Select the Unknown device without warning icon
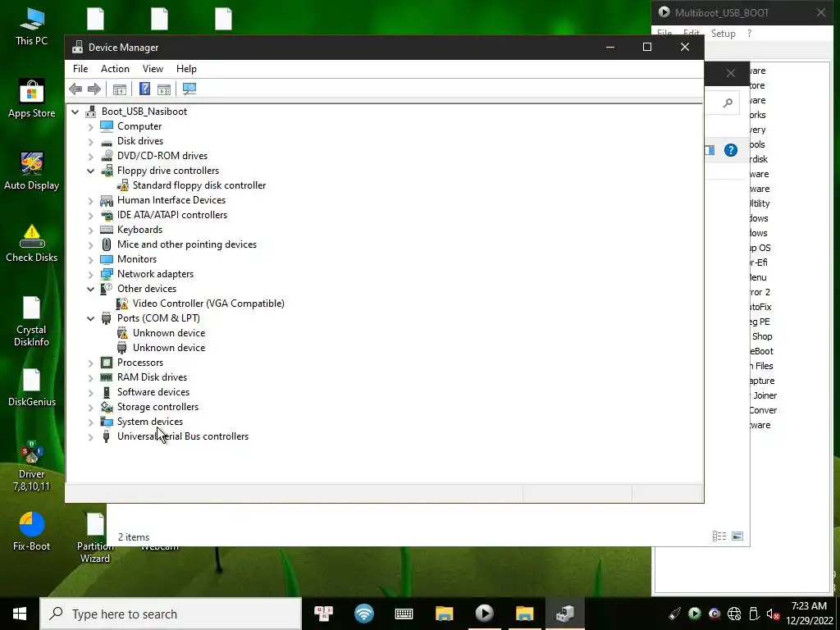This screenshot has width=840, height=630. pyautogui.click(x=169, y=348)
